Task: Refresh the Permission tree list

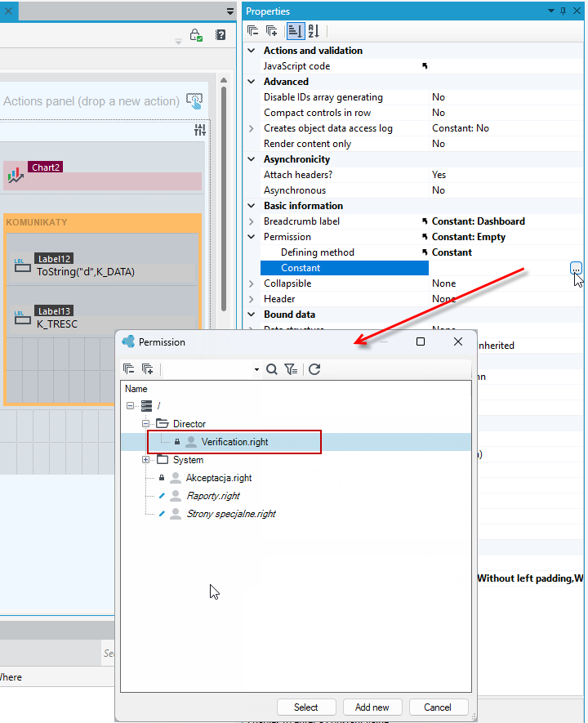Action: coord(314,369)
